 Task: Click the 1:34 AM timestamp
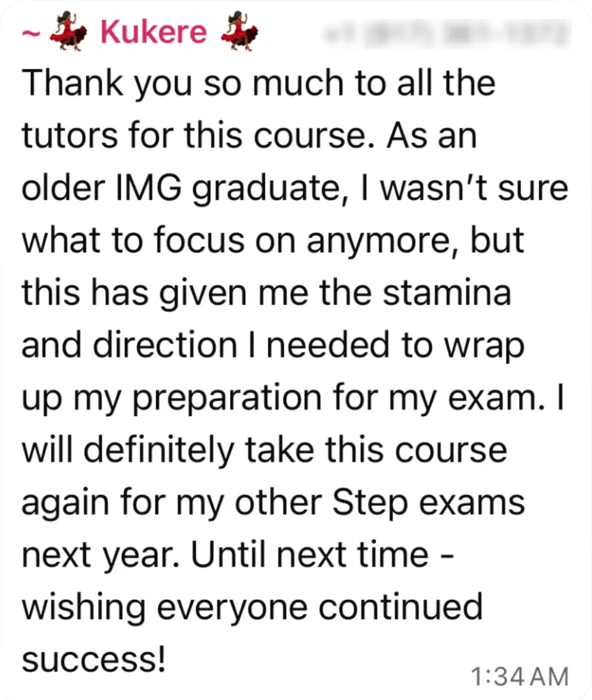(519, 676)
